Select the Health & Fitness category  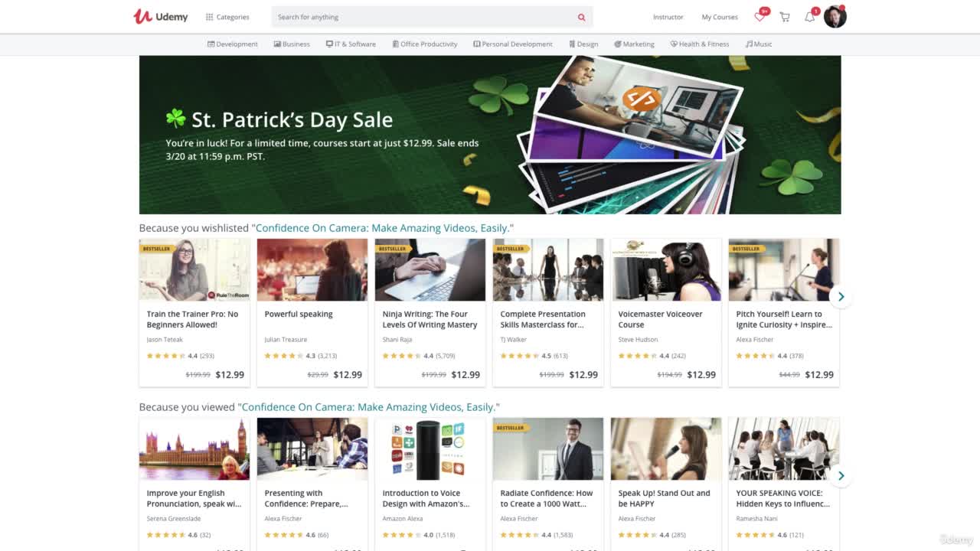click(x=700, y=44)
